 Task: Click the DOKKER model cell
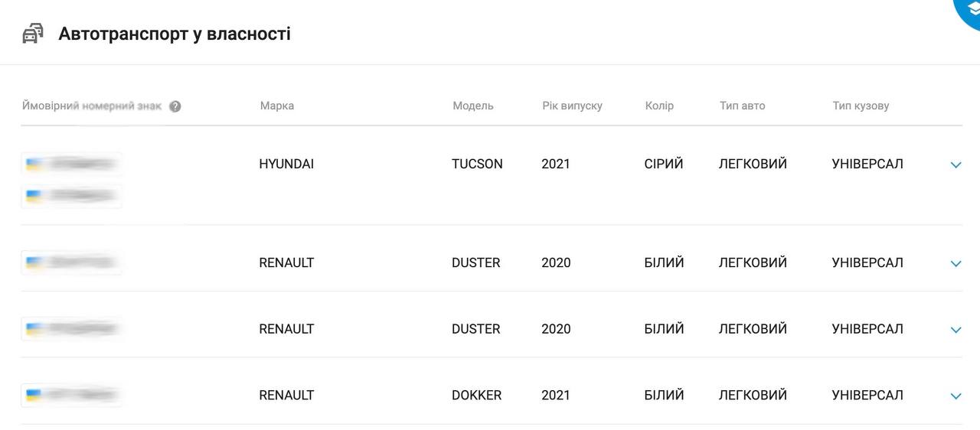476,395
